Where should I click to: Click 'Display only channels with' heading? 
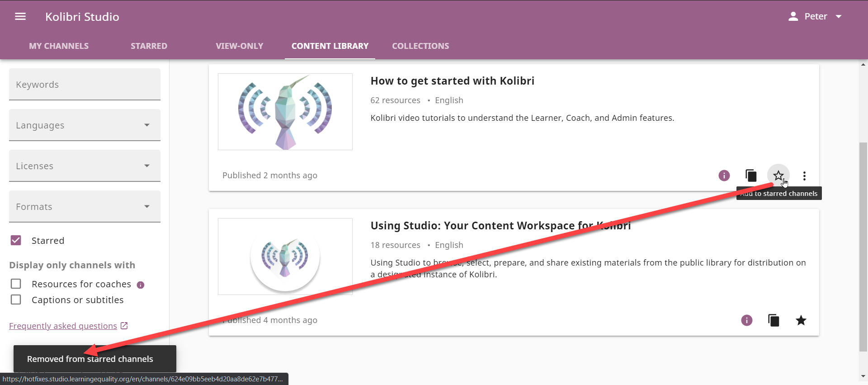point(72,265)
